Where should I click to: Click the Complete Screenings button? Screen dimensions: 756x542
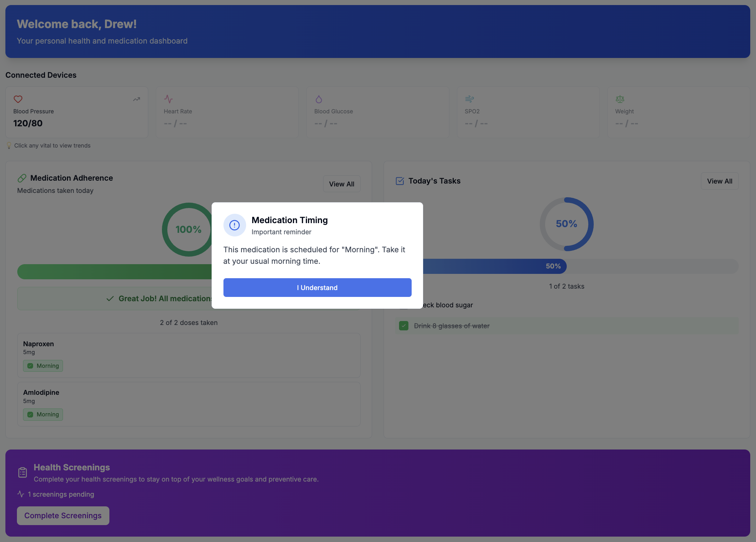click(x=63, y=515)
